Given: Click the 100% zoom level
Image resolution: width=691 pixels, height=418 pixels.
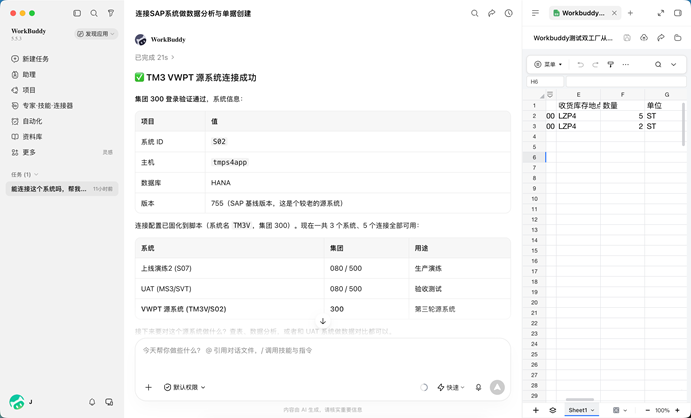Looking at the screenshot, I should pos(662,410).
